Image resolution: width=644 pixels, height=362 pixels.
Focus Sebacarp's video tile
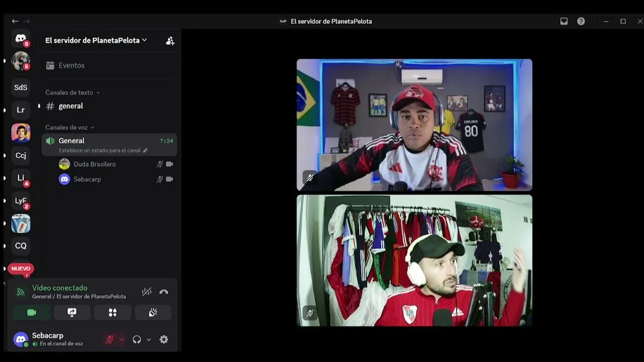tap(414, 260)
